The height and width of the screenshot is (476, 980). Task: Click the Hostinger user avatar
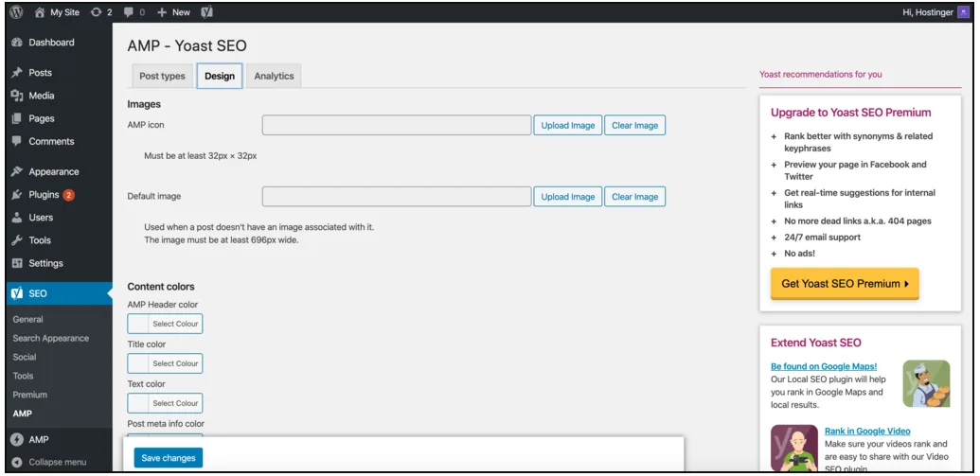coord(963,12)
